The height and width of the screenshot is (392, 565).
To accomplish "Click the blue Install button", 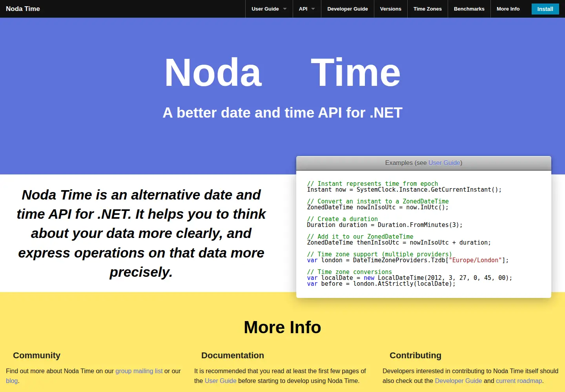I will click(545, 9).
